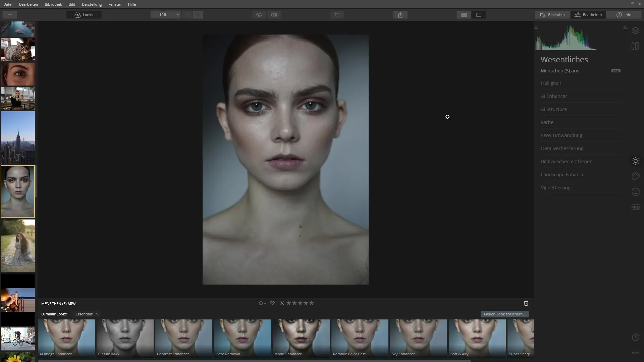Apply the AI Image Enhancer look
Image resolution: width=644 pixels, height=362 pixels.
coord(66,338)
